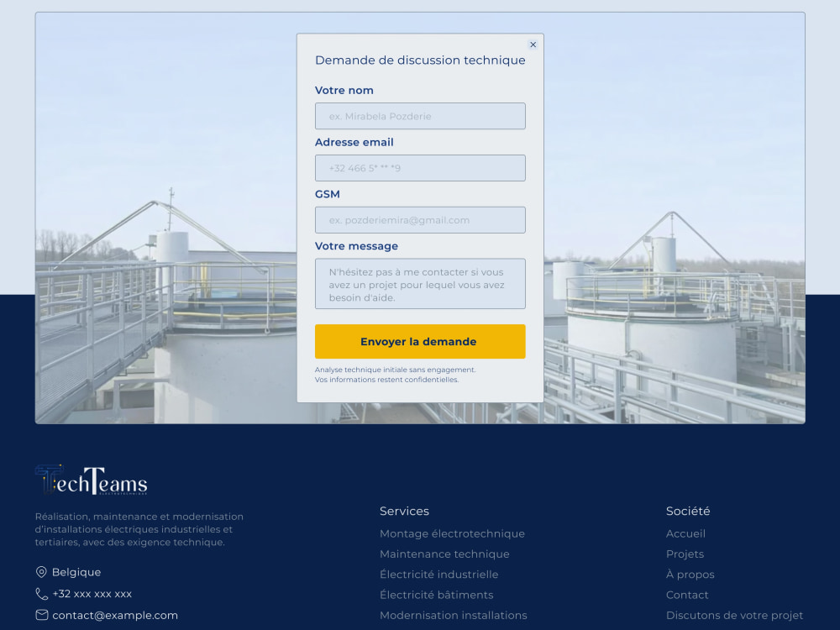Click the 'Analyse technique initiale sans engagement' note
The height and width of the screenshot is (630, 840).
[x=396, y=370]
